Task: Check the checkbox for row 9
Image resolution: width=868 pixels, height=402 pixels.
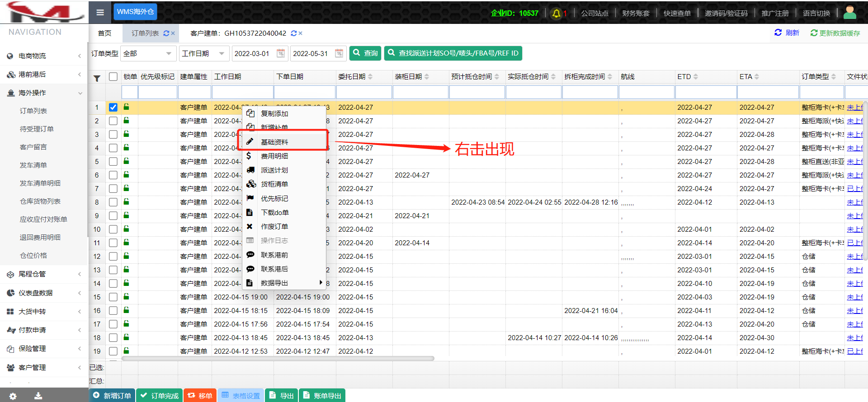Action: click(x=113, y=215)
